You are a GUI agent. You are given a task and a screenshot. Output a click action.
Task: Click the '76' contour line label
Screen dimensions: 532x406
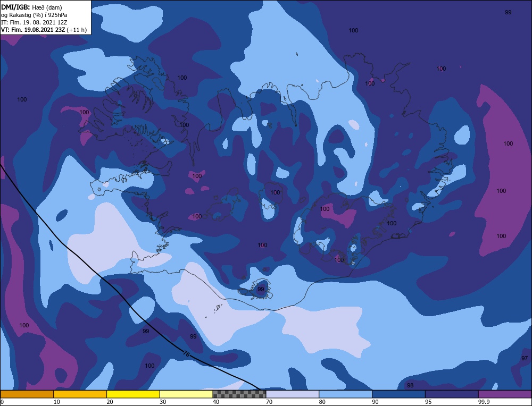[186, 353]
